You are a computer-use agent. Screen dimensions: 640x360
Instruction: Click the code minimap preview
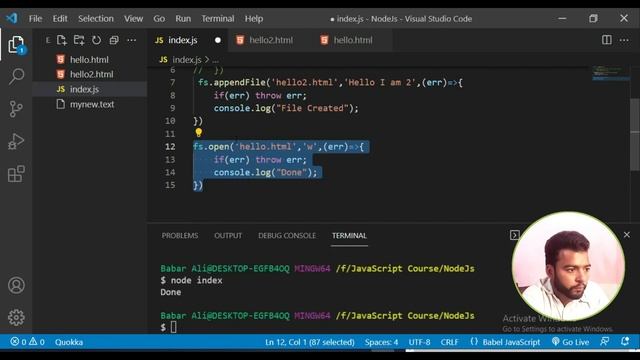(x=611, y=73)
